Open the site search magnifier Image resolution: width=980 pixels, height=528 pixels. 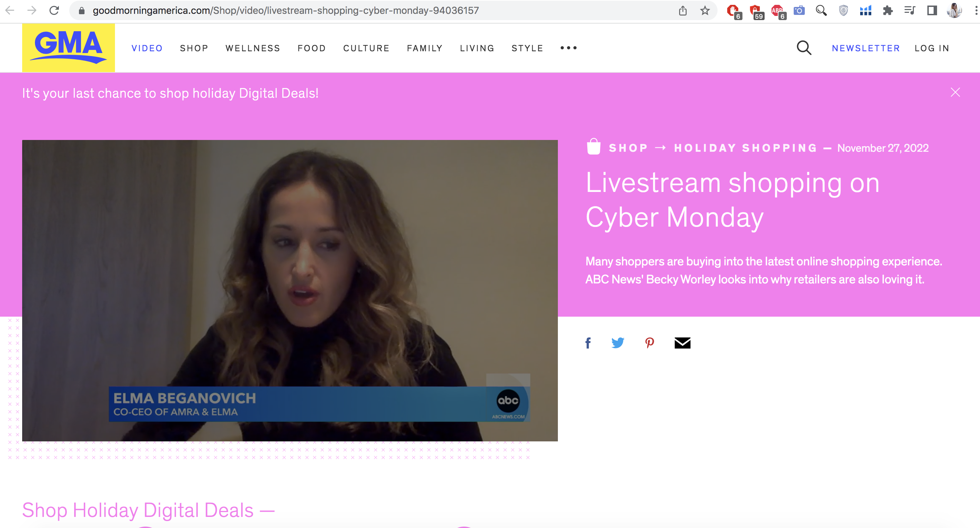pyautogui.click(x=804, y=48)
